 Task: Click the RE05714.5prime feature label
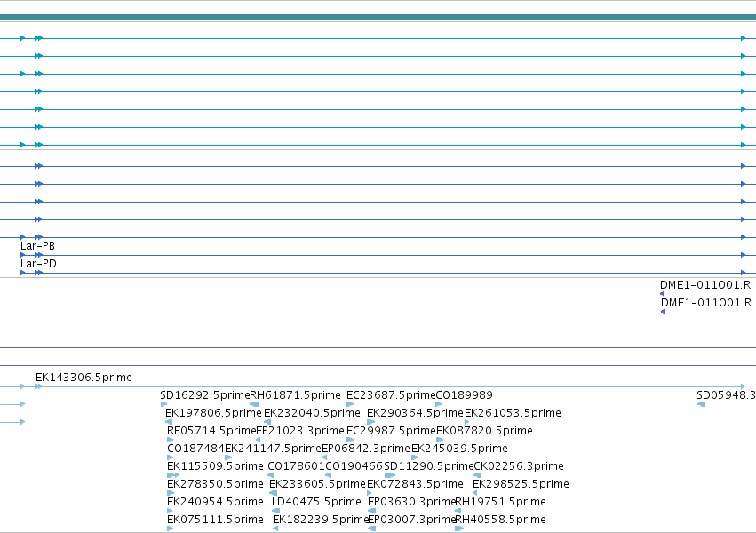211,431
